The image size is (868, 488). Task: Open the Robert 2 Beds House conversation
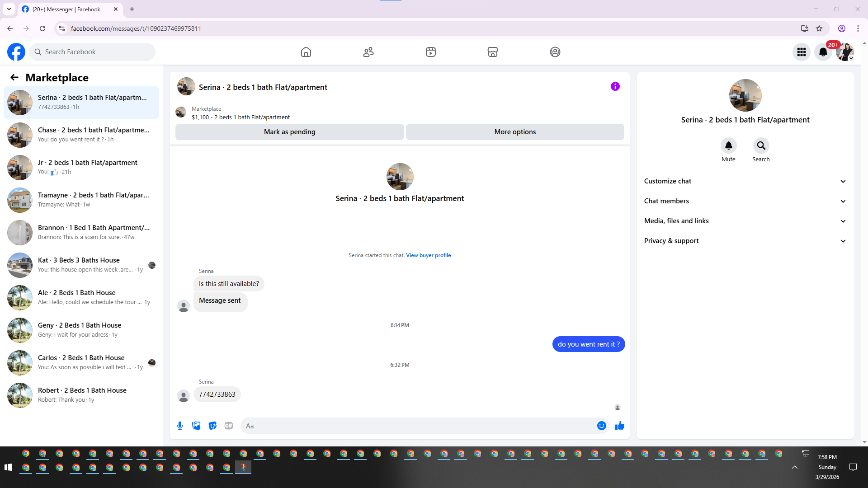click(81, 395)
